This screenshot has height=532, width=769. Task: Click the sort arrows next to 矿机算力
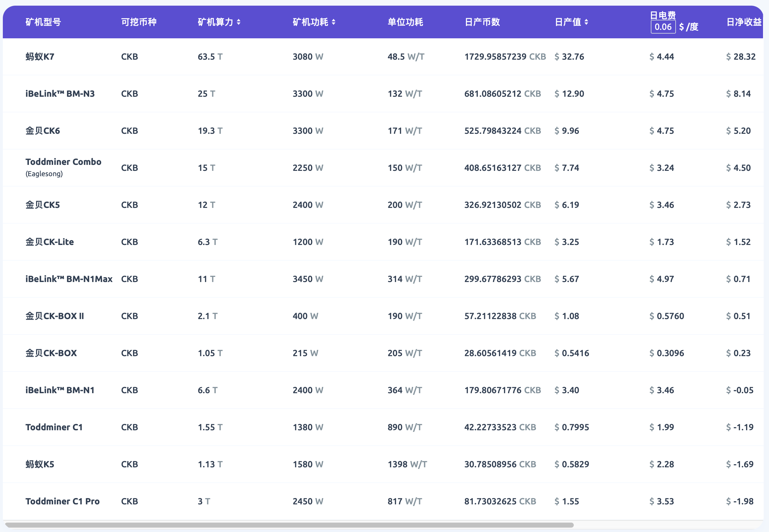(x=239, y=22)
